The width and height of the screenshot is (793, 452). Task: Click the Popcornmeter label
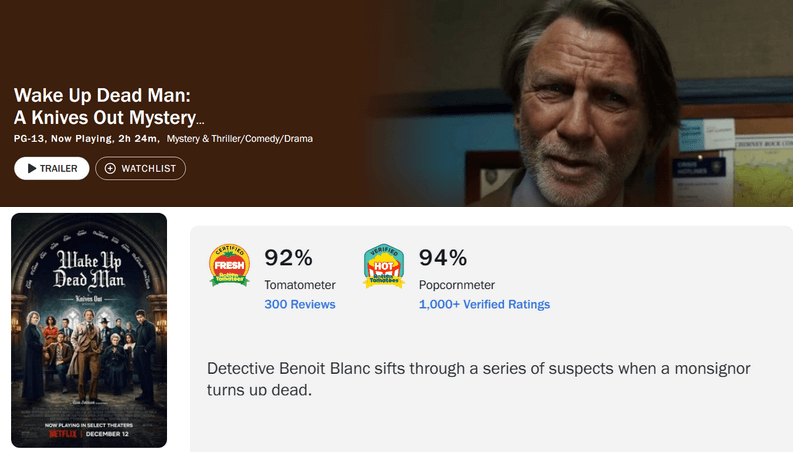[x=457, y=285]
